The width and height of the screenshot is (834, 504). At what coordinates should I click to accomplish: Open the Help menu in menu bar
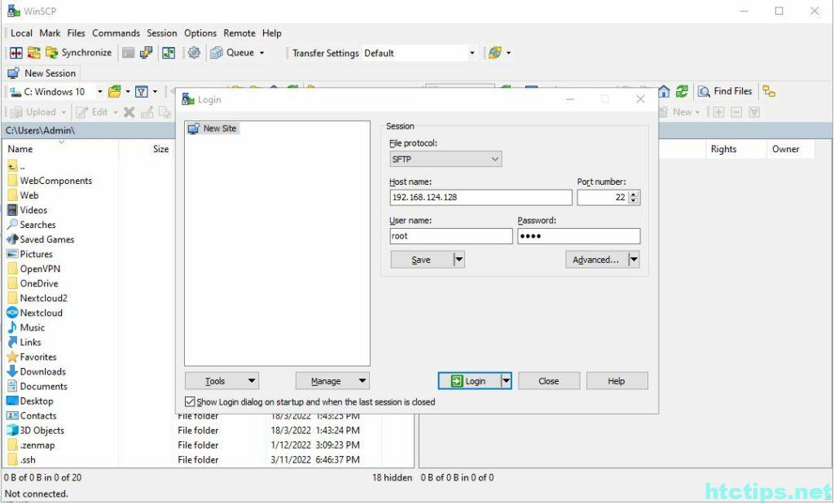(272, 33)
